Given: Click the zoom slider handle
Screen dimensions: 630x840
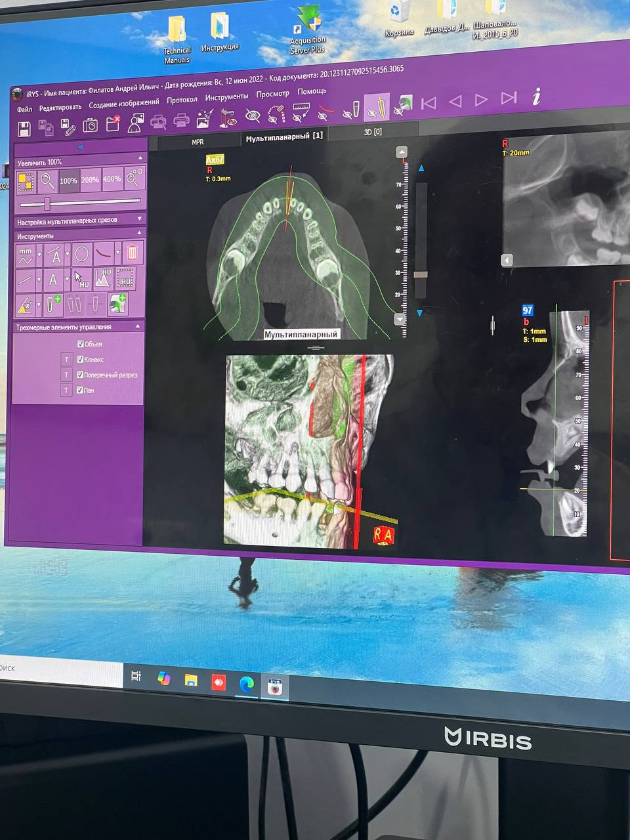Looking at the screenshot, I should [47, 204].
